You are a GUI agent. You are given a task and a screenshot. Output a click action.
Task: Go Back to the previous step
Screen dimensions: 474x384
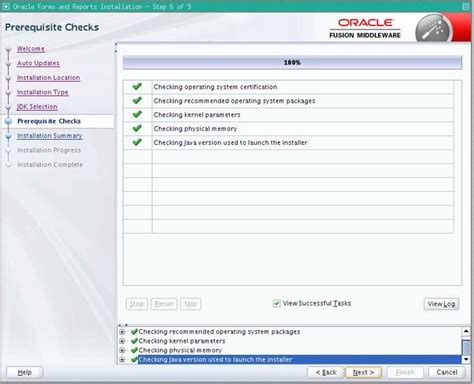point(326,372)
